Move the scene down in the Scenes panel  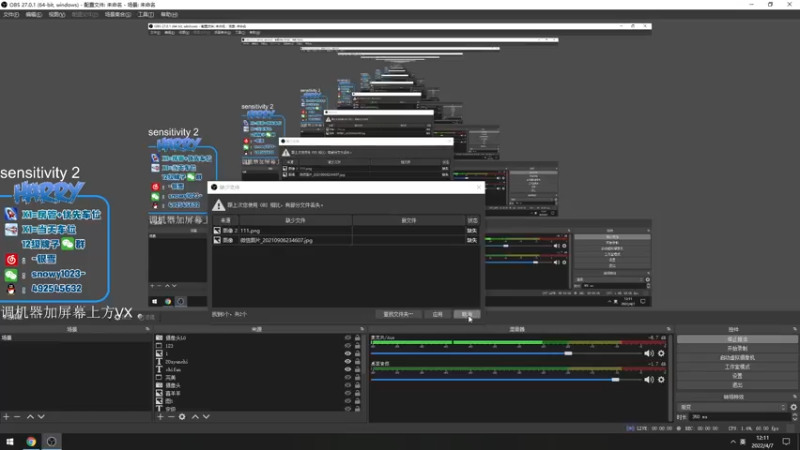(41, 417)
